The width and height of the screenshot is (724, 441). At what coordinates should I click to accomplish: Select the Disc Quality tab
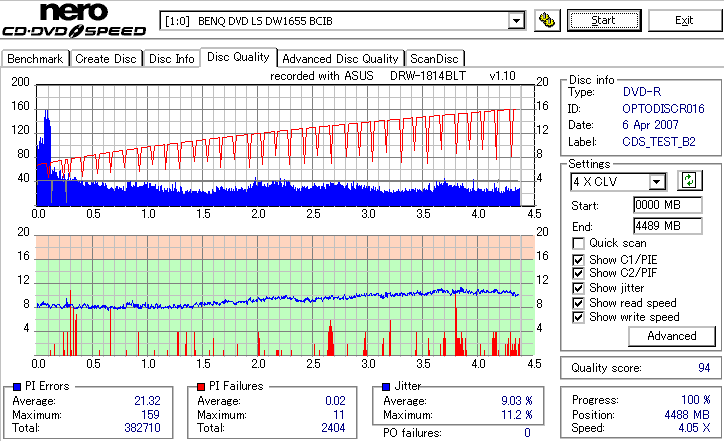tap(238, 57)
